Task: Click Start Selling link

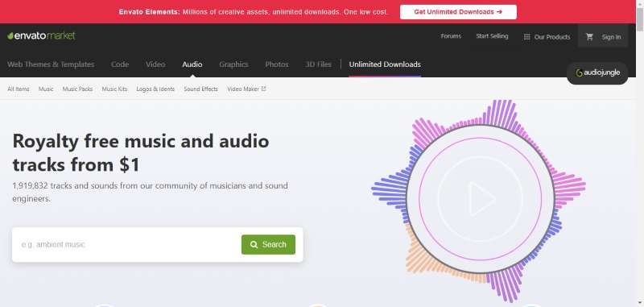Action: coord(492,36)
